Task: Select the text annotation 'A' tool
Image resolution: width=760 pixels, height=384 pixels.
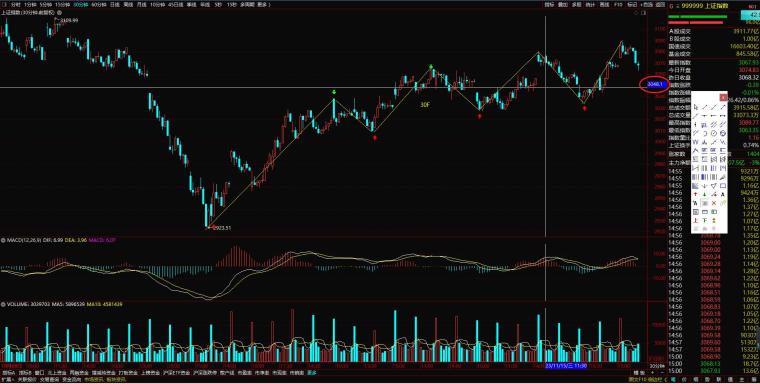Action: pyautogui.click(x=723, y=194)
